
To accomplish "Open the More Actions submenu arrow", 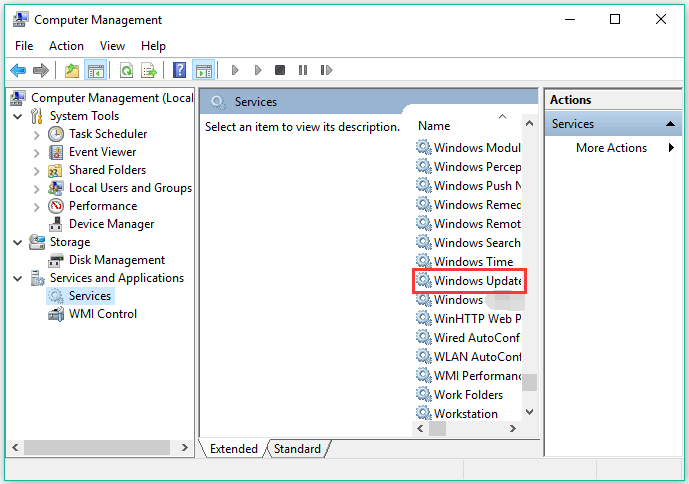I will point(671,148).
